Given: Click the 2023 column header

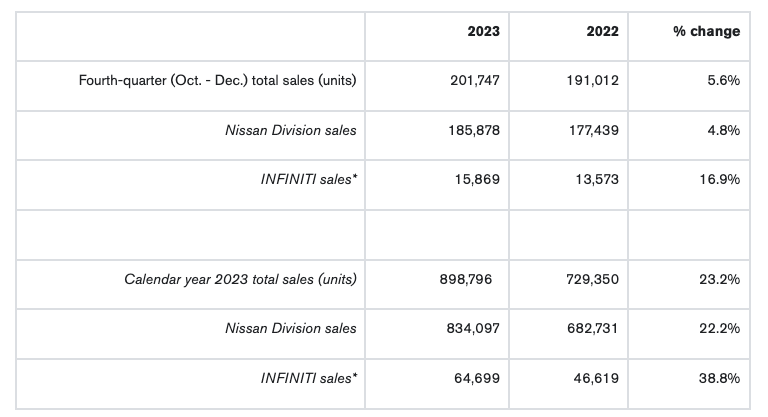Looking at the screenshot, I should [x=483, y=31].
